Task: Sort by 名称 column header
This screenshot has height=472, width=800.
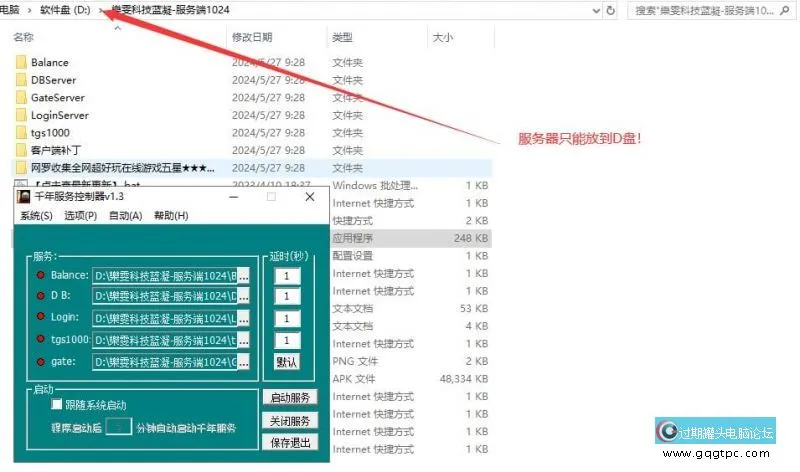Action: point(23,37)
